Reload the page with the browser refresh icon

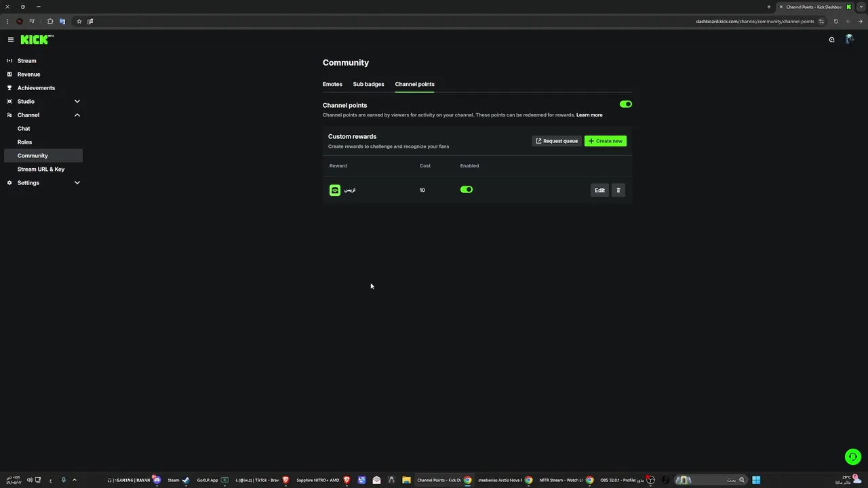pos(835,21)
